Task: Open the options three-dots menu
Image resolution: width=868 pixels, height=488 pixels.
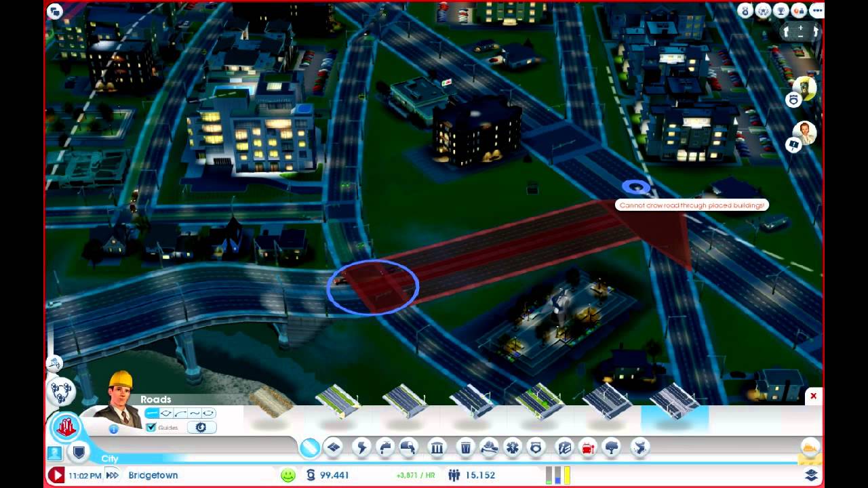Action: pos(816,11)
